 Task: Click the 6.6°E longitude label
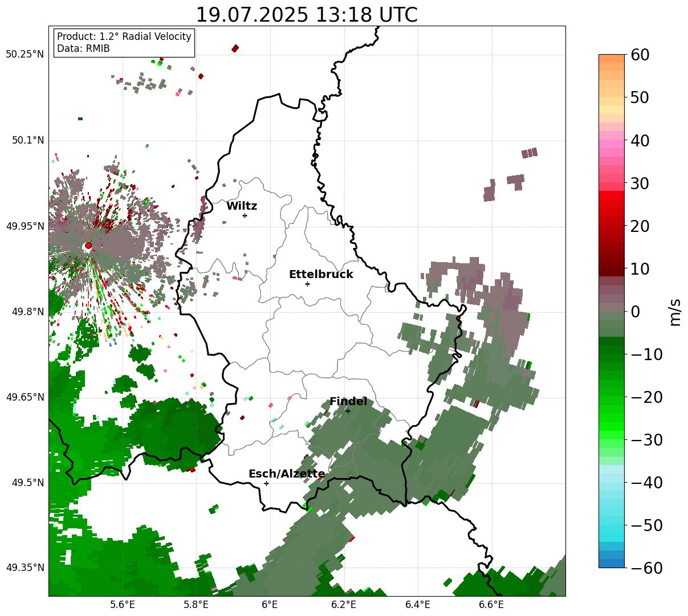click(x=491, y=605)
